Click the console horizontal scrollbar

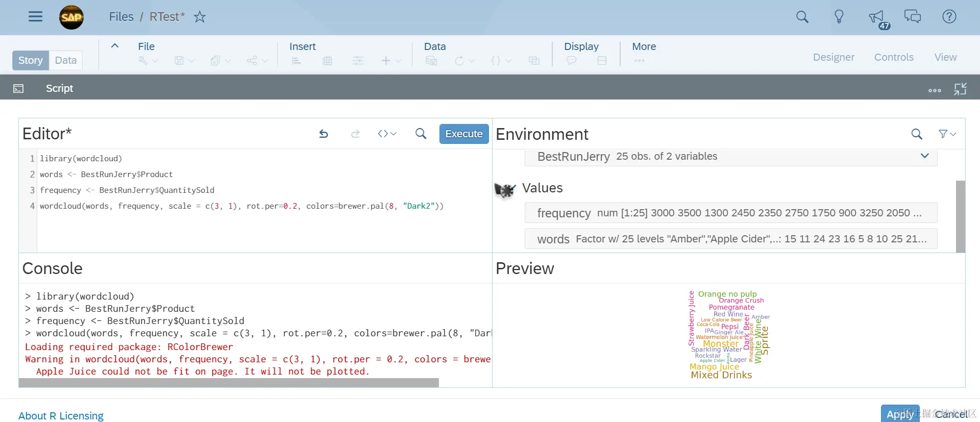(229, 383)
